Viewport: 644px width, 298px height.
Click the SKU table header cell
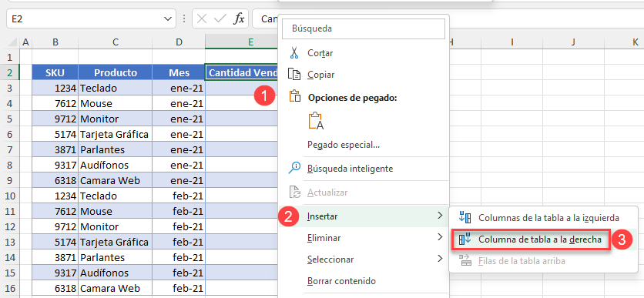tap(55, 72)
